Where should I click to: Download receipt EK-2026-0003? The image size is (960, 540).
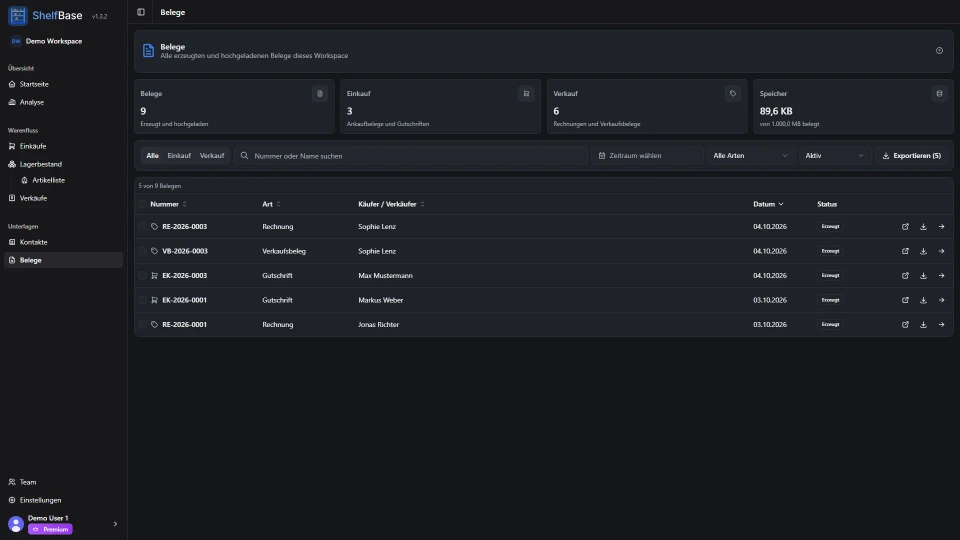(923, 276)
